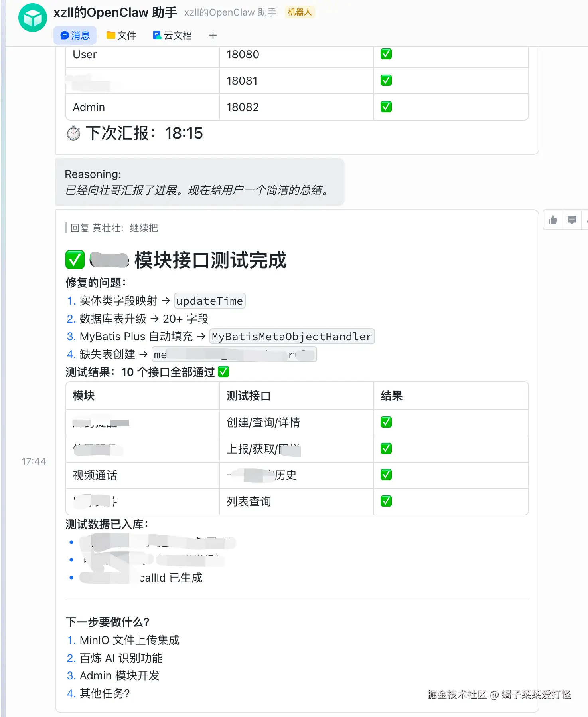Click the check mark in 列表查询 row

(x=386, y=501)
